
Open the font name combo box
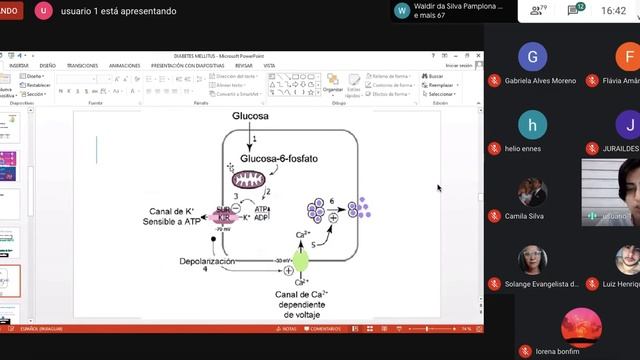76,79
